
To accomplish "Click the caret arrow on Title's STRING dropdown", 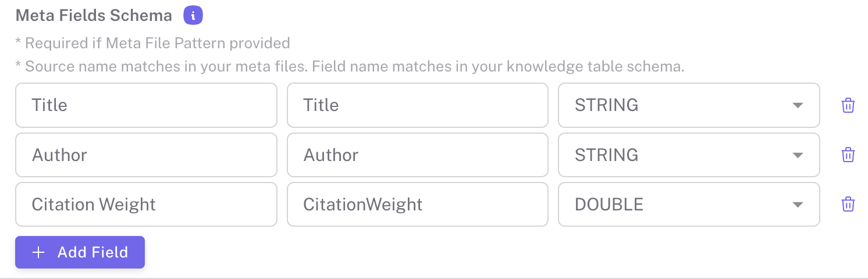I will [798, 105].
